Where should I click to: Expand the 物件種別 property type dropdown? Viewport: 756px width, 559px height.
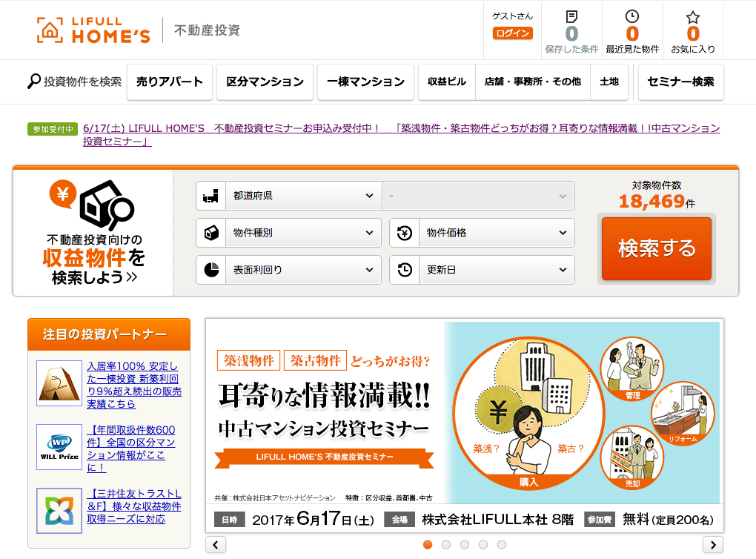pos(289,233)
